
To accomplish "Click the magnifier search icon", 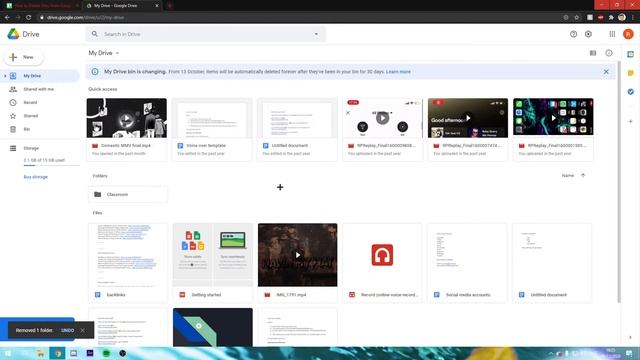I will (95, 34).
